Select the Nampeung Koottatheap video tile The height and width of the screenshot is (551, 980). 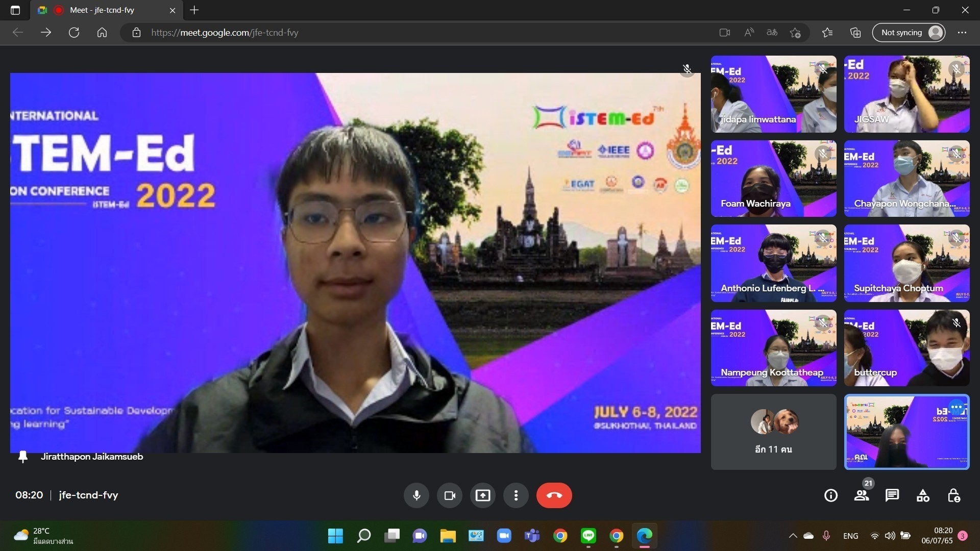[774, 348]
